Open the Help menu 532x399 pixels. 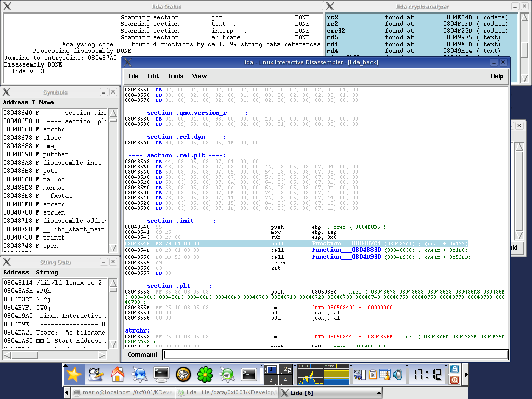(x=497, y=76)
